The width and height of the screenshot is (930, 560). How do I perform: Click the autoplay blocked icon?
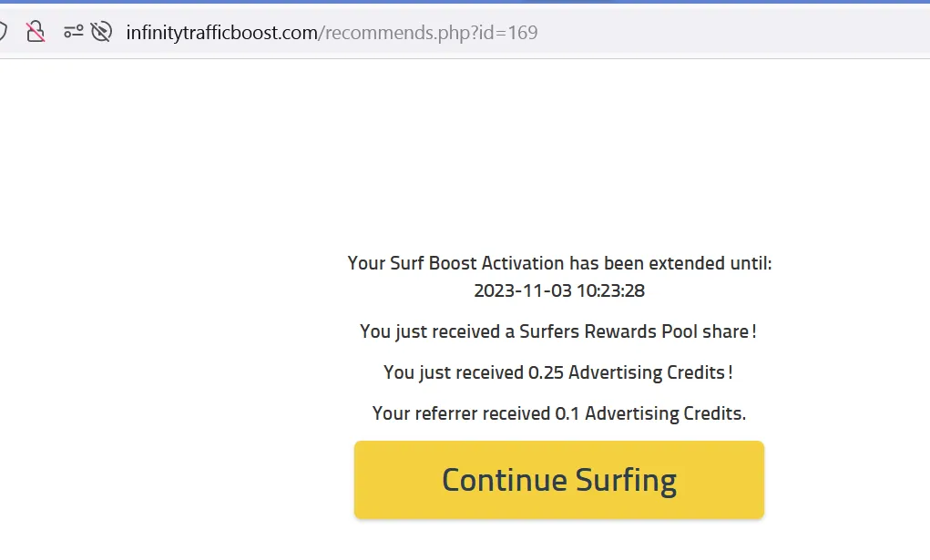pyautogui.click(x=101, y=33)
